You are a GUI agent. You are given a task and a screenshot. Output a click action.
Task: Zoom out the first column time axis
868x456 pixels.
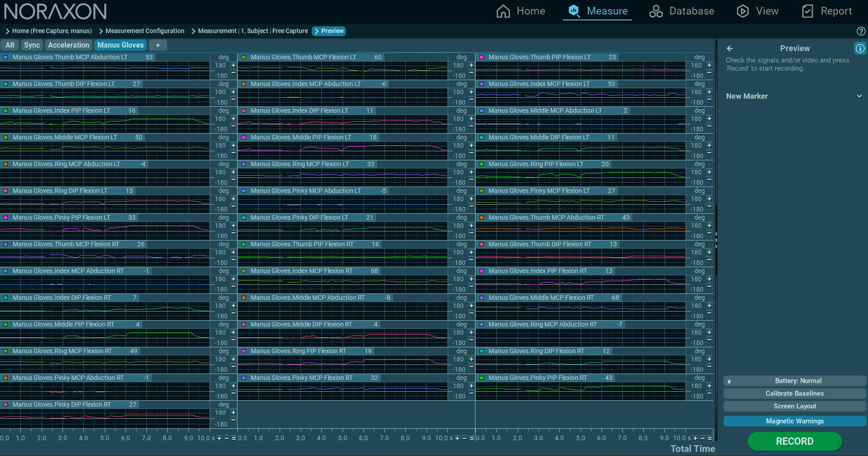pos(227,438)
